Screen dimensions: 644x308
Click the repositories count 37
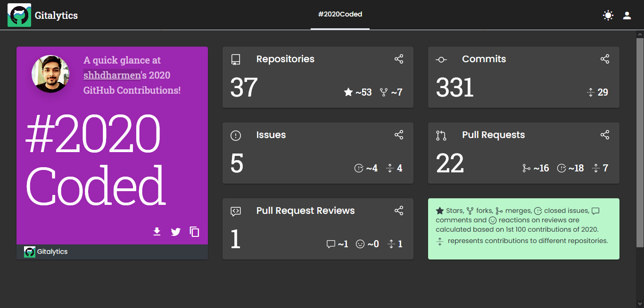[x=244, y=88]
